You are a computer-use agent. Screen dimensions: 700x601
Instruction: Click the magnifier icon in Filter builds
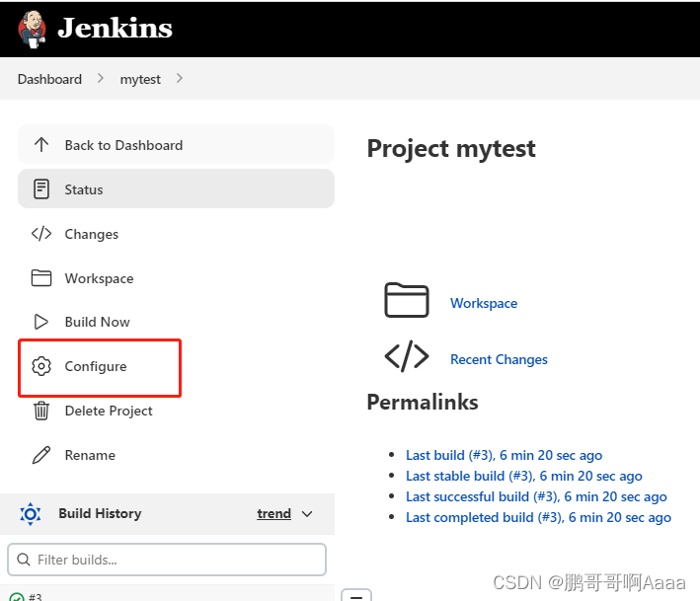point(24,560)
